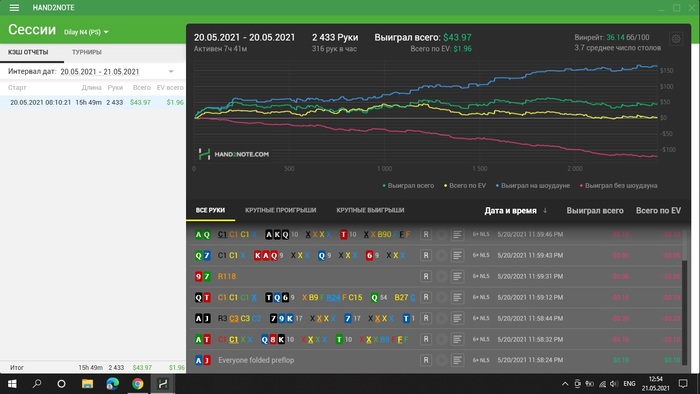
Task: Toggle 'Выиграл всего' series in chart legend
Action: pyautogui.click(x=408, y=186)
